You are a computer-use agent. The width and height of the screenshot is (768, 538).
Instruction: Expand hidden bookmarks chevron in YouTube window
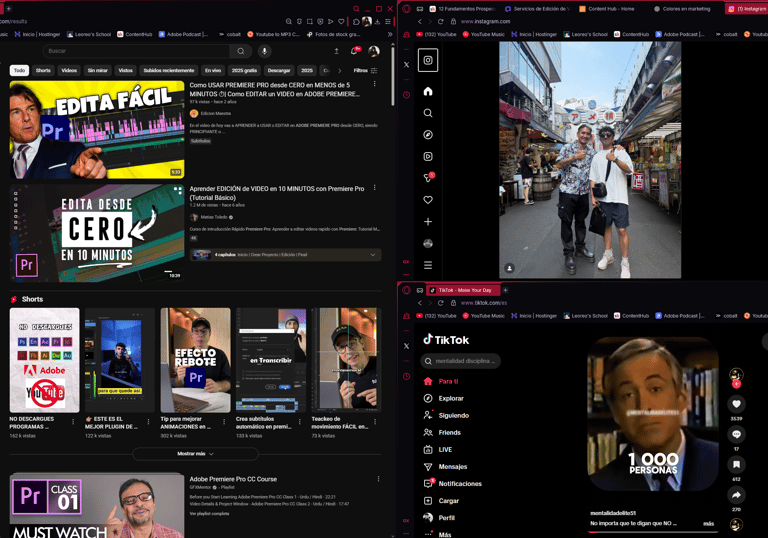[x=390, y=34]
